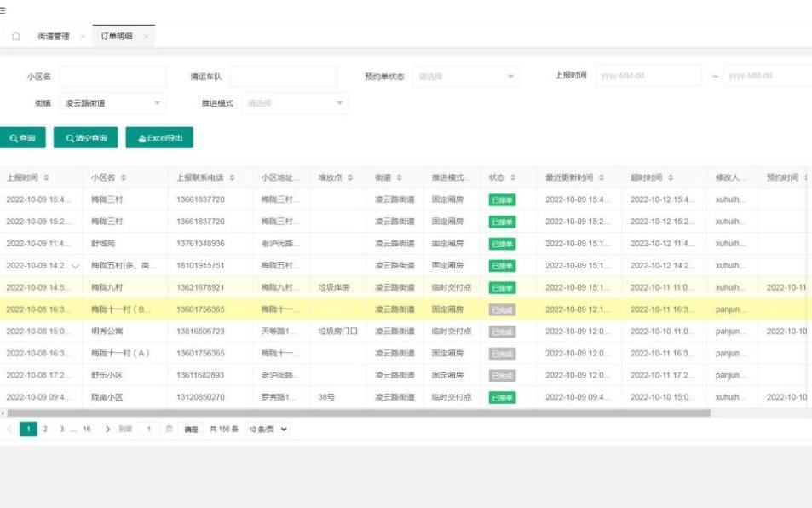Change the 10 条/页 page size selector
This screenshot has height=508, width=812.
tap(268, 430)
